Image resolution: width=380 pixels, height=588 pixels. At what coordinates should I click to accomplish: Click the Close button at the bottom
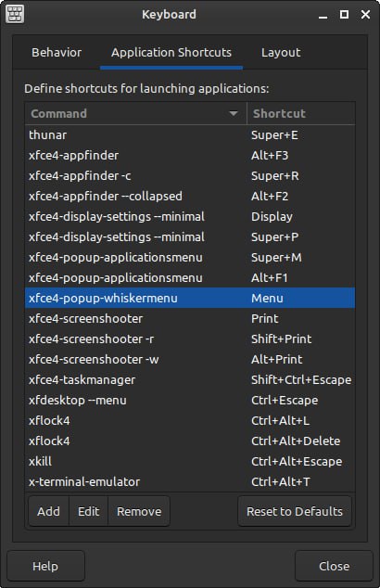(334, 566)
